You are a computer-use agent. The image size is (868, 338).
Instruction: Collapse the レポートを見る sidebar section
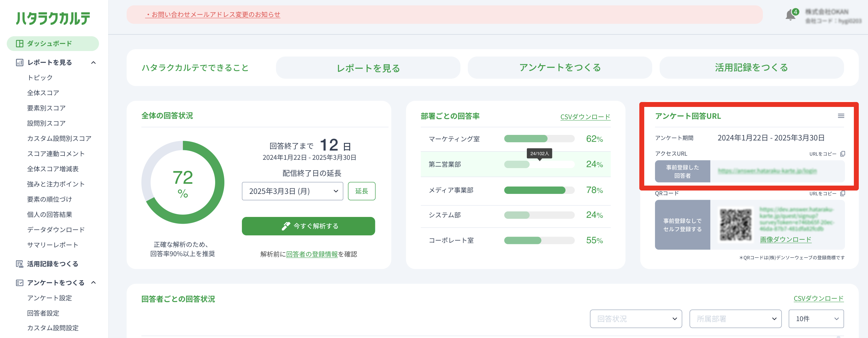coord(93,63)
